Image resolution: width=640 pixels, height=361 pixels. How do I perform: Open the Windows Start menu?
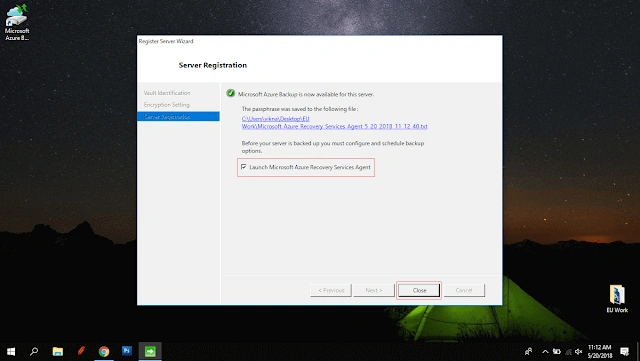point(11,351)
